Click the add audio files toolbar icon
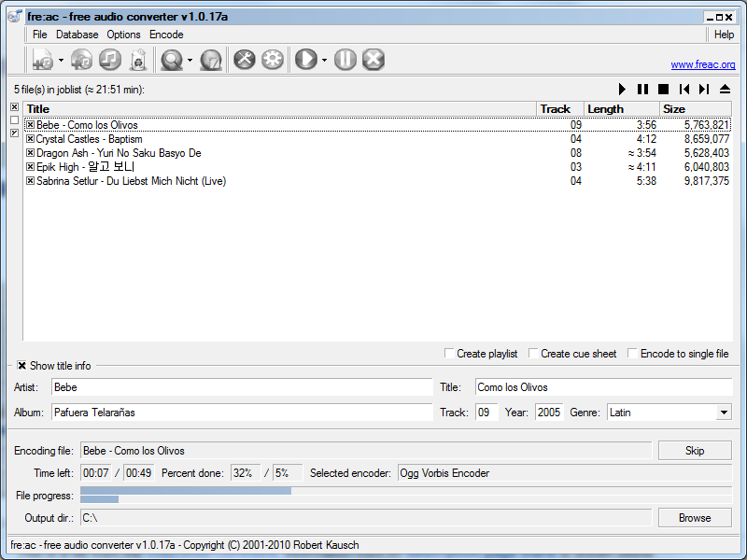 pyautogui.click(x=43, y=60)
